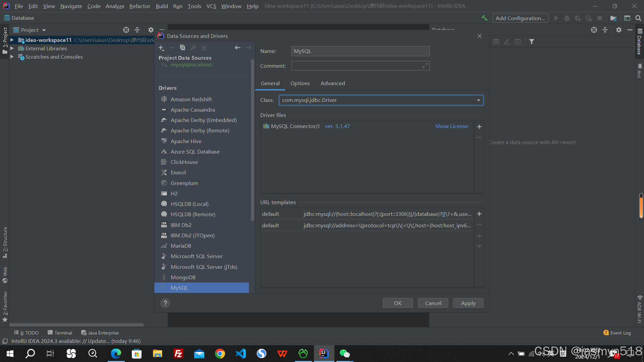Click the help question mark icon
644x362 pixels.
point(165,303)
